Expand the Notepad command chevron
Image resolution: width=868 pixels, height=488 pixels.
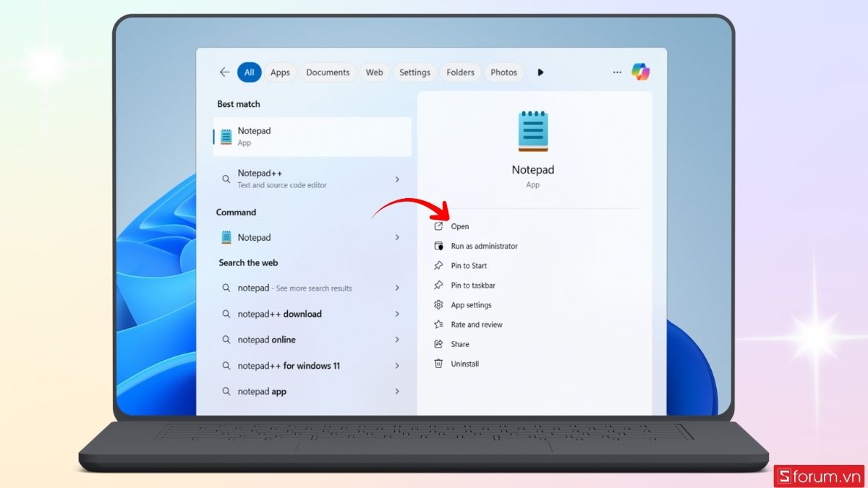pyautogui.click(x=397, y=237)
